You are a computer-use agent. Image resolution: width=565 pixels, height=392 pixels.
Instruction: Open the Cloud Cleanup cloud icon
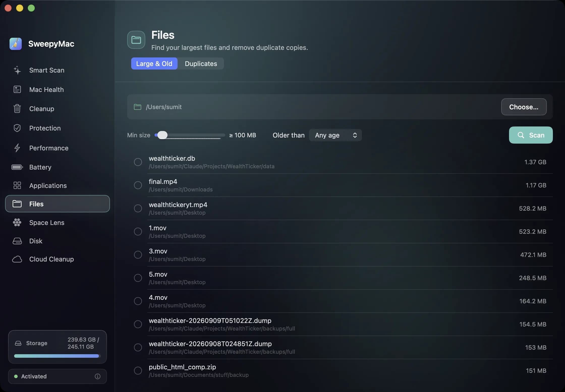[17, 259]
